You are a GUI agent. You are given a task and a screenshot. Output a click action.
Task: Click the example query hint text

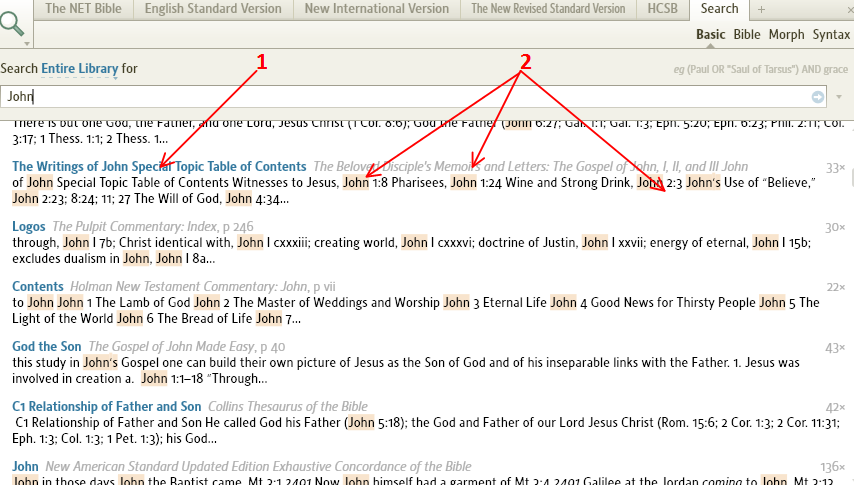760,69
